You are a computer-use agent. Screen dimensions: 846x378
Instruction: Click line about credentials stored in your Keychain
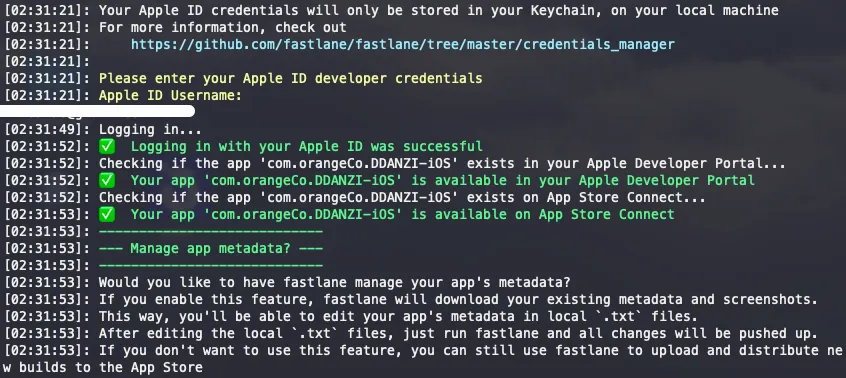click(439, 10)
